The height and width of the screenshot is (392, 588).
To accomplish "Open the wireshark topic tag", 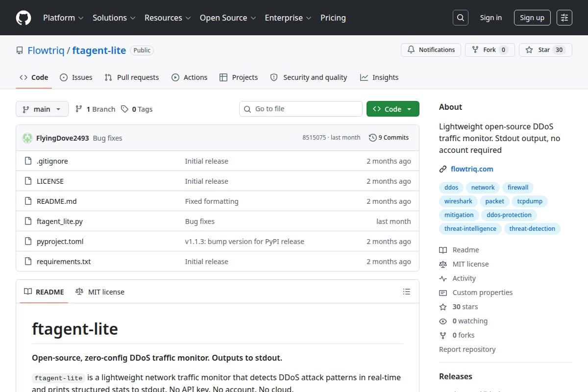I will 458,201.
